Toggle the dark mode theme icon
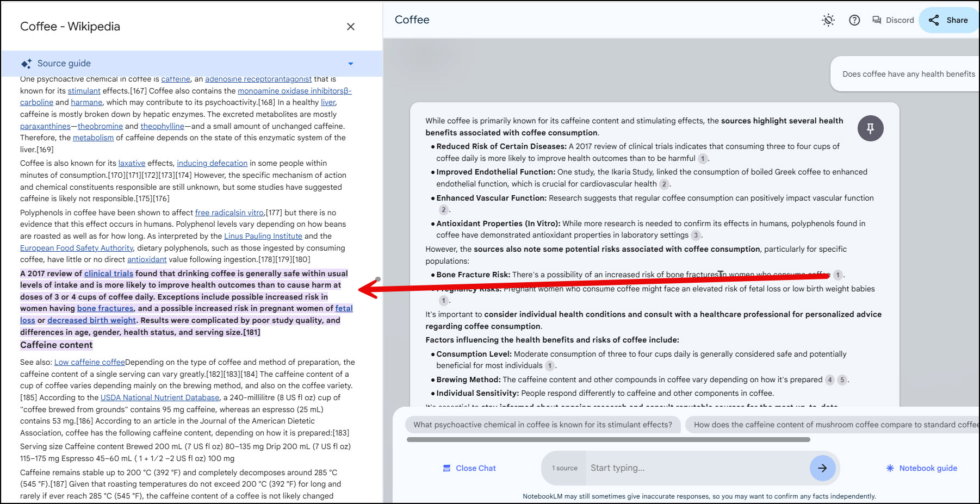 point(828,20)
